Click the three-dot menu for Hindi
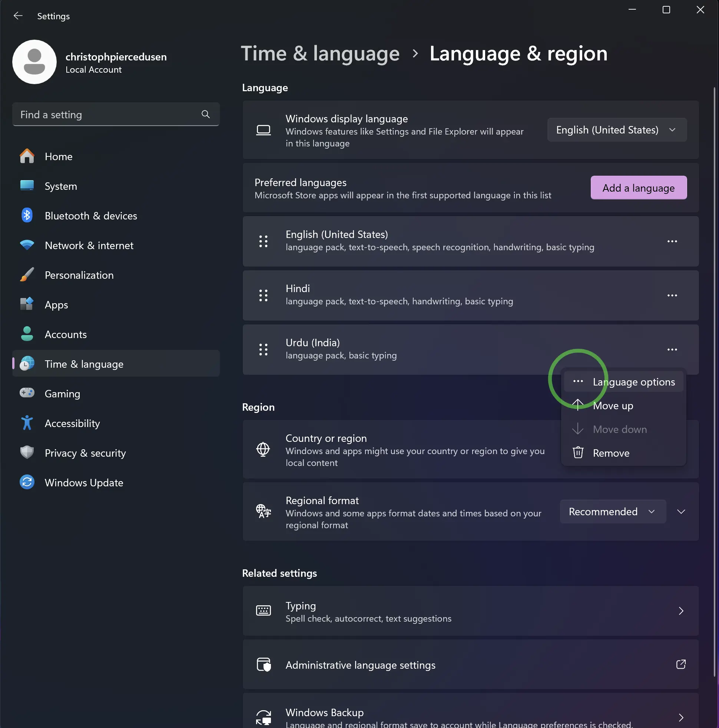This screenshot has width=719, height=728. point(672,295)
